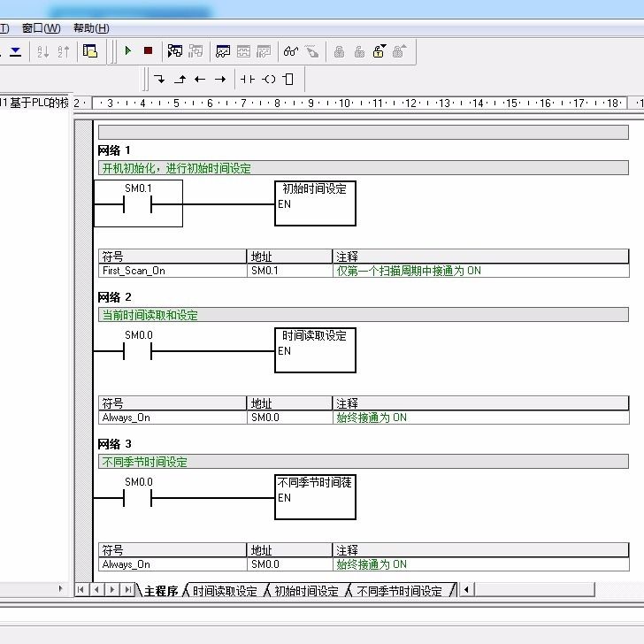Click the second grayed Unforce padlock icon
The width and height of the screenshot is (644, 644).
(x=359, y=51)
